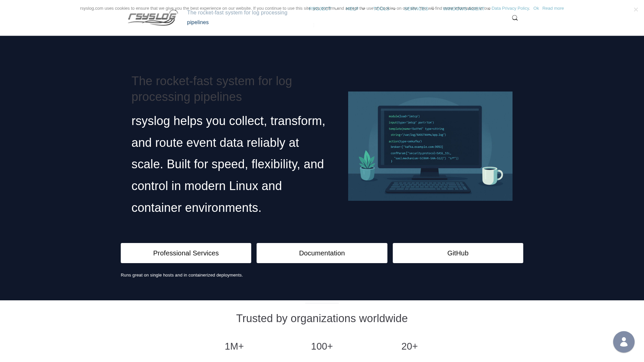Click the GitHub button
644x362 pixels.
[458, 253]
